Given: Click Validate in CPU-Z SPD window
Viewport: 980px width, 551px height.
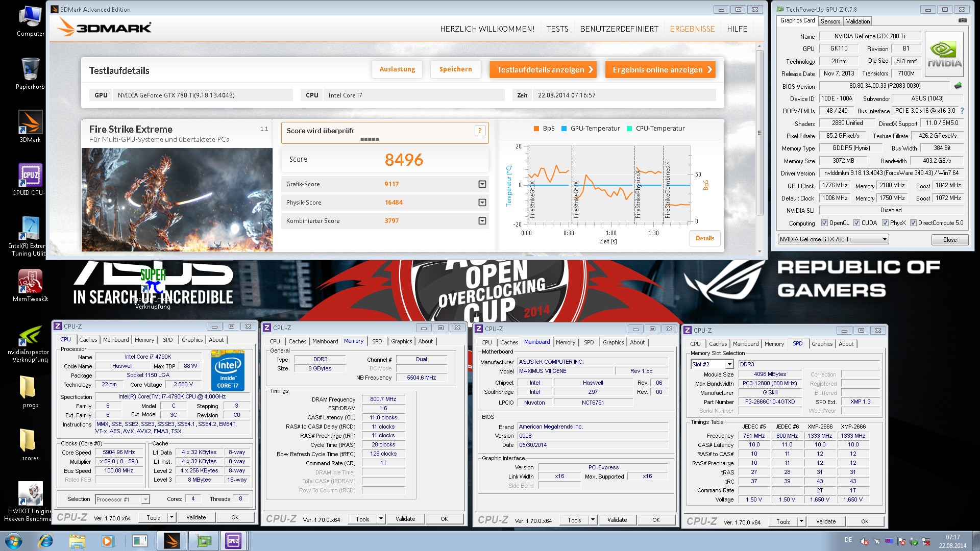Looking at the screenshot, I should click(x=825, y=521).
